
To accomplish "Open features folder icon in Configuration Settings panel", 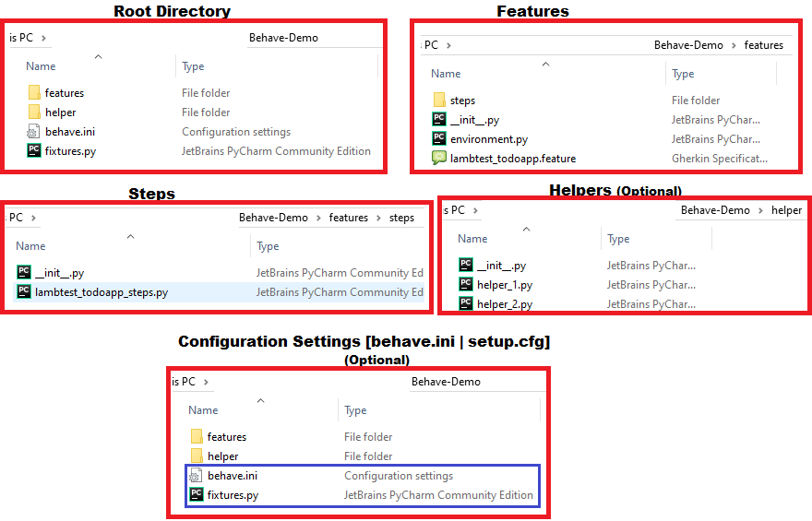I will click(197, 436).
